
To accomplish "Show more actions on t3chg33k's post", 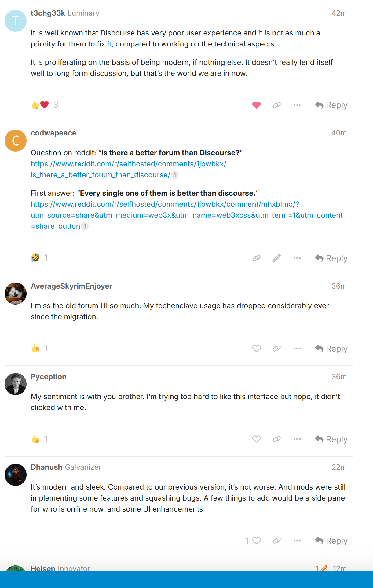I will [297, 105].
